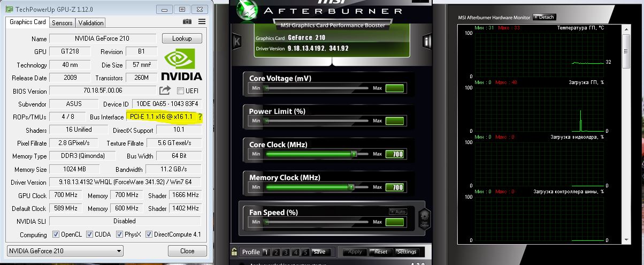Screen dimensions: 644x265
Task: Switch to the Graphics Card tab
Action: [28, 22]
